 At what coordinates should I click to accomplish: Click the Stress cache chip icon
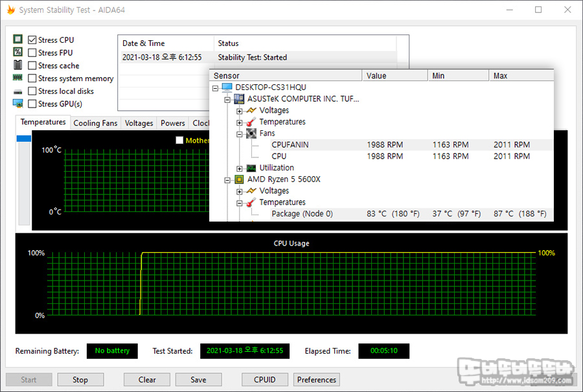(17, 65)
